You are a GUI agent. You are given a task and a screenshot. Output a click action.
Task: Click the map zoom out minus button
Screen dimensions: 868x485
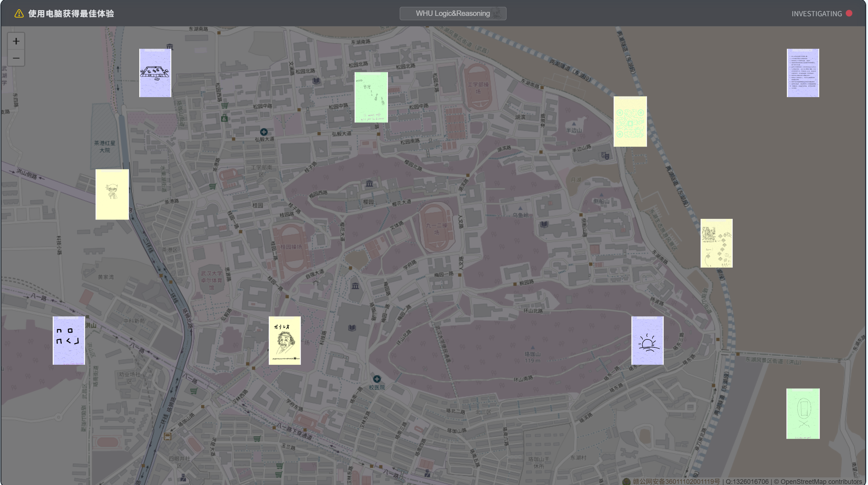[x=16, y=58]
